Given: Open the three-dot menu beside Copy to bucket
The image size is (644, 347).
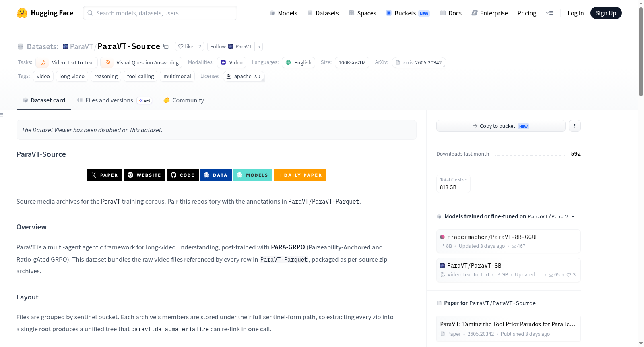Looking at the screenshot, I should [x=575, y=126].
